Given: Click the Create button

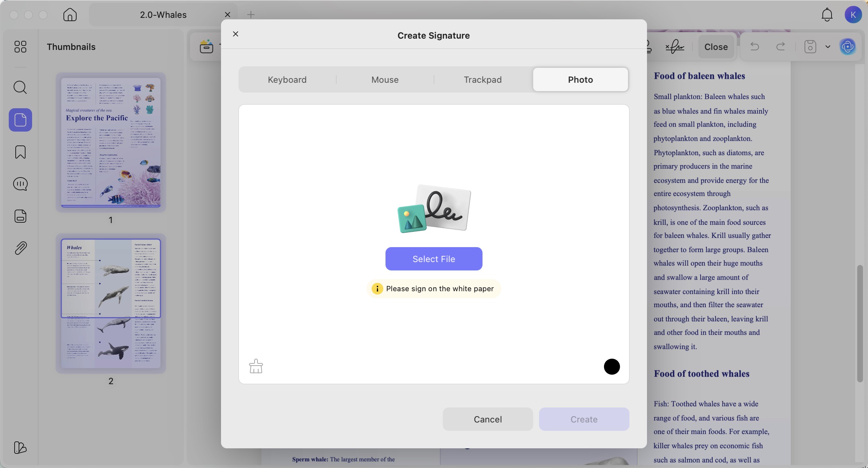Looking at the screenshot, I should [x=584, y=419].
